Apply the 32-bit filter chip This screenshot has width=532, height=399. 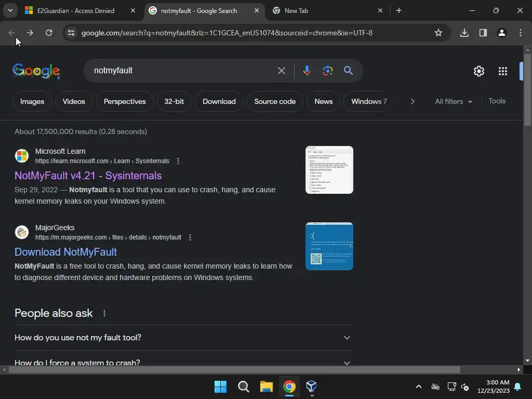(x=174, y=101)
